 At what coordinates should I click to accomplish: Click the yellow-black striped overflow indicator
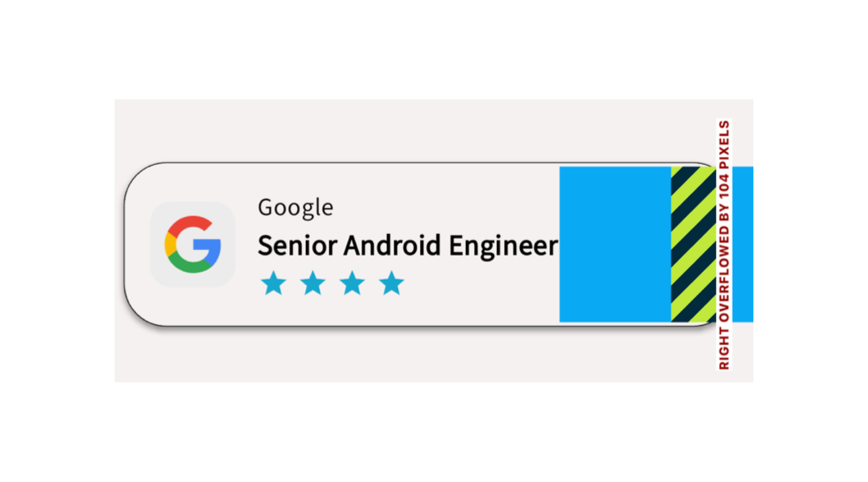point(693,244)
